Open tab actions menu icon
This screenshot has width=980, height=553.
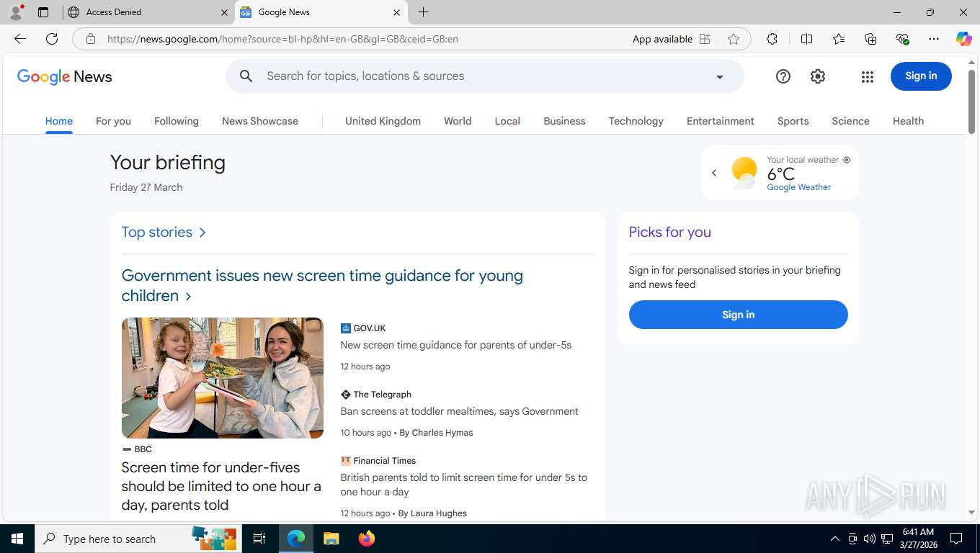[x=43, y=12]
